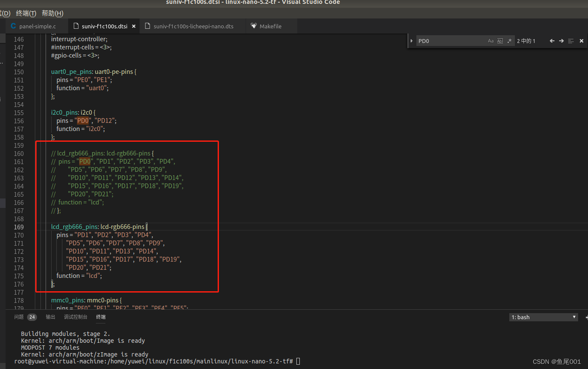Click the terminal prompt cursor
This screenshot has width=588, height=369.
point(298,361)
